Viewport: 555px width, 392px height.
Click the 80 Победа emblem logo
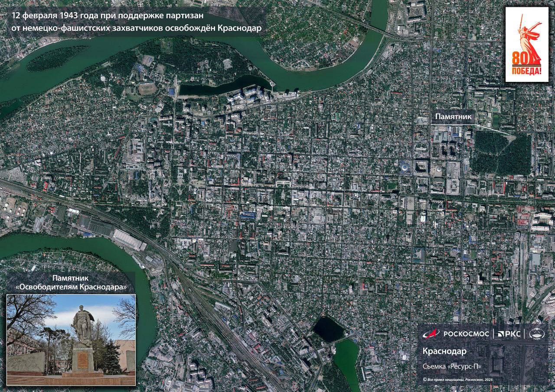(x=527, y=45)
